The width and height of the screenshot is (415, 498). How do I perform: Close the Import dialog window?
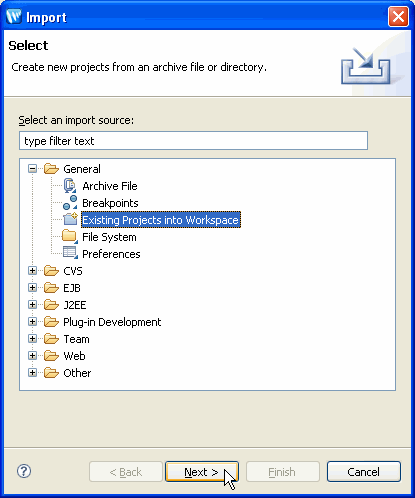click(x=398, y=16)
